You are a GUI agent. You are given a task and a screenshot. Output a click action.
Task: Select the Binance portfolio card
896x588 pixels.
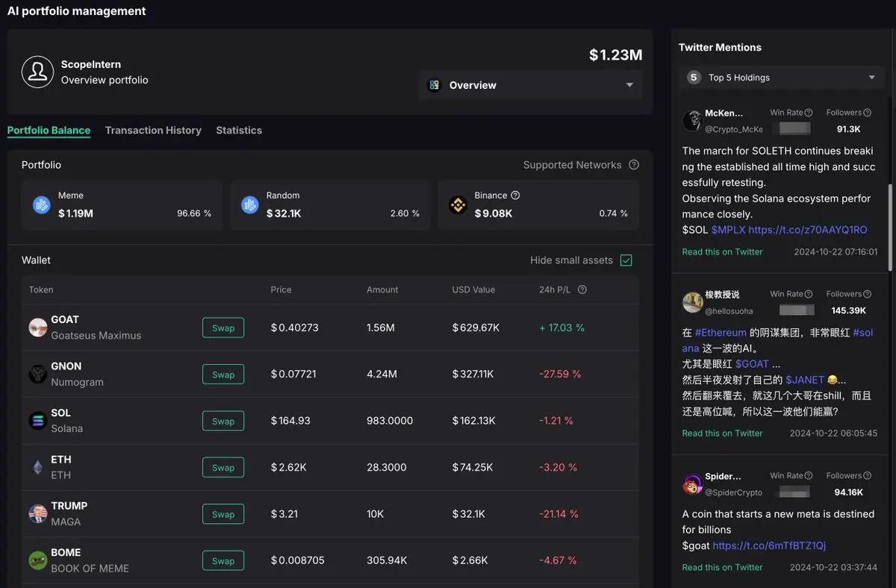tap(538, 204)
